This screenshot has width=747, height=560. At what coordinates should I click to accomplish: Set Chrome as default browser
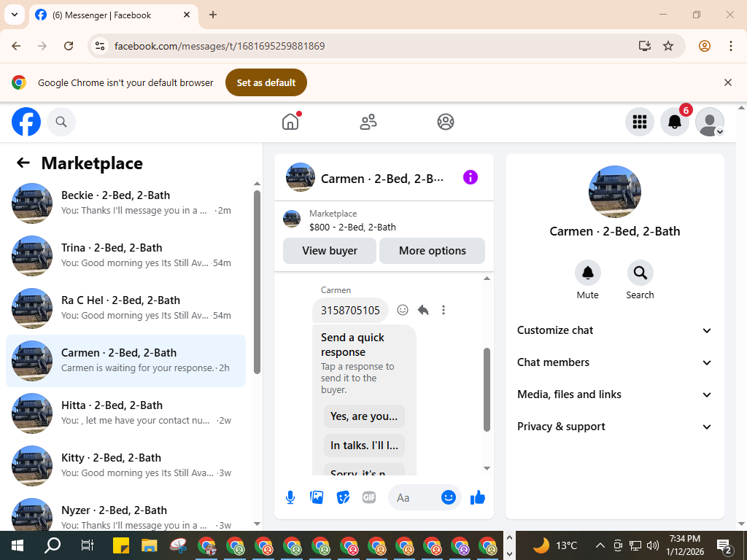[266, 82]
